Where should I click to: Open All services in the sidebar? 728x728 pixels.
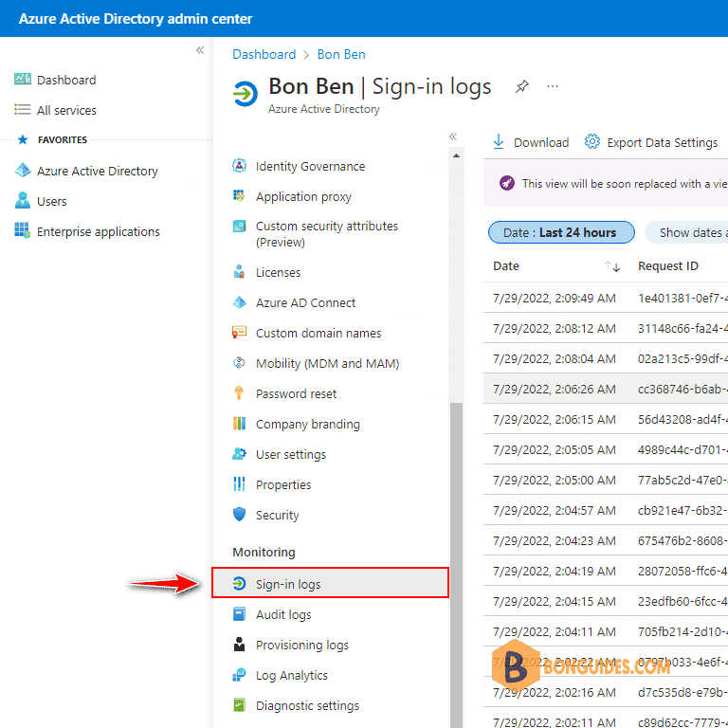66,110
